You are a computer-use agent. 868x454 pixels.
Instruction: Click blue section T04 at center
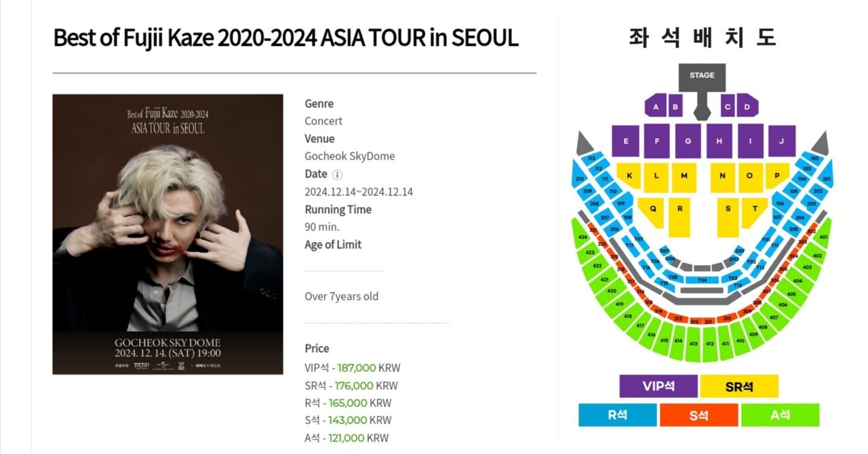(702, 280)
